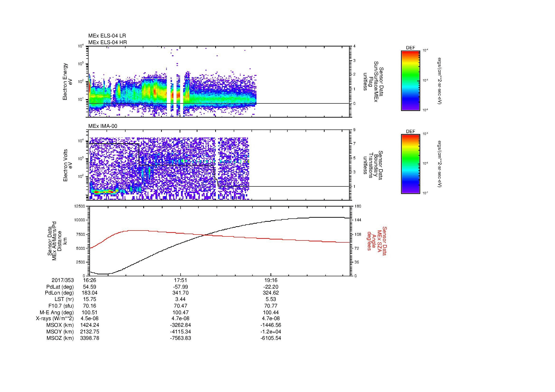
Task: Click the '10000' distance axis tick
Action: pos(79,220)
